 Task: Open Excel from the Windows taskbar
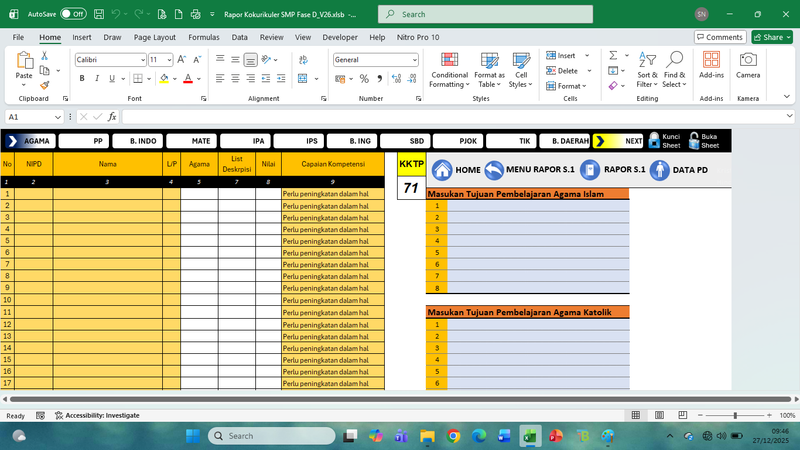tap(530, 436)
